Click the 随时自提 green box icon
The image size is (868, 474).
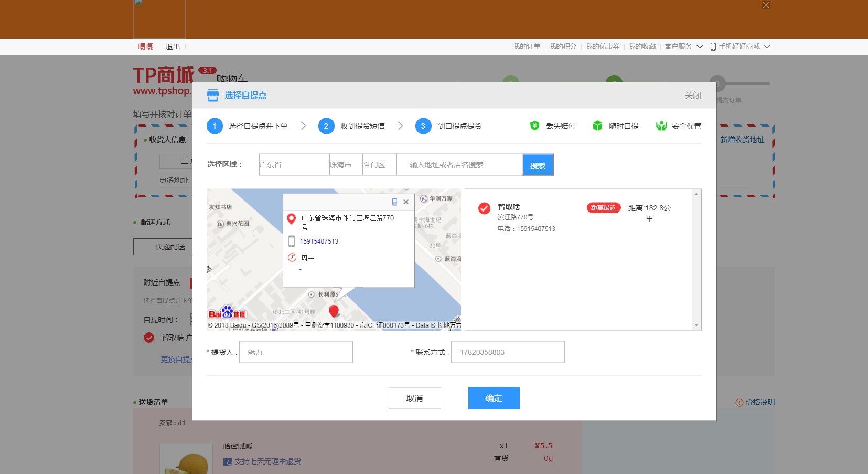point(597,125)
